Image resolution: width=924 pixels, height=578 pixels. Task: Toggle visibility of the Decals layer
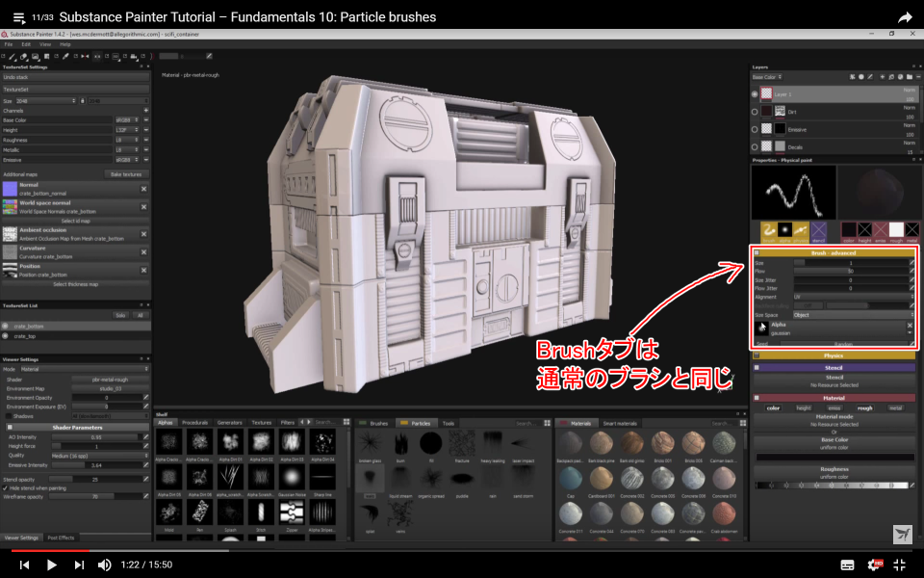pyautogui.click(x=755, y=146)
